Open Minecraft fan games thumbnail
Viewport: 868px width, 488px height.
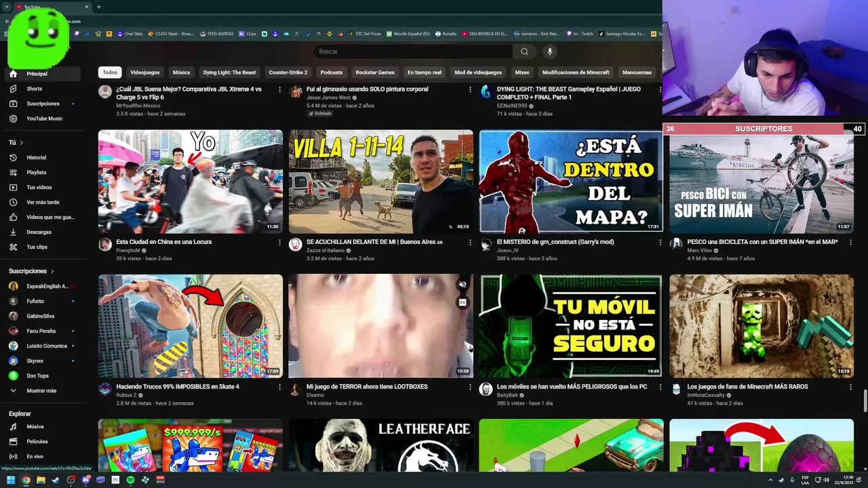762,326
